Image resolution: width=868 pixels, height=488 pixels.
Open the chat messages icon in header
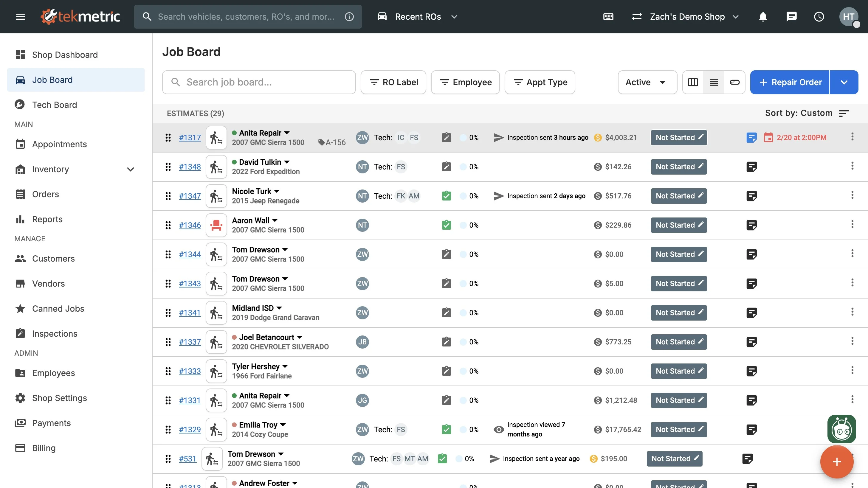click(x=791, y=16)
